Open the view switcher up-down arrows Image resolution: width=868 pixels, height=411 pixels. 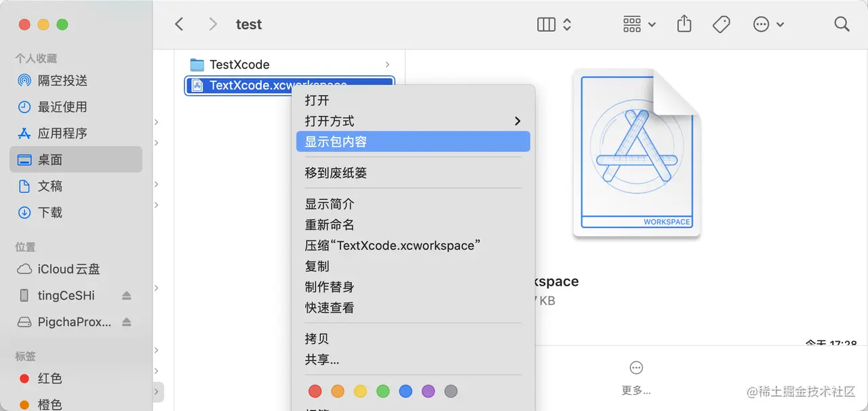[567, 24]
